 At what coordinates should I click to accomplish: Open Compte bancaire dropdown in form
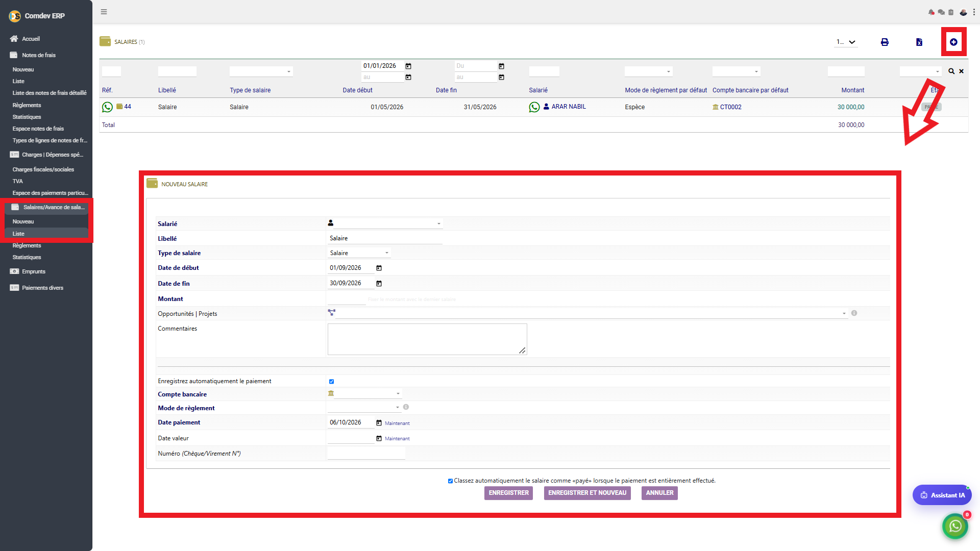click(x=368, y=393)
